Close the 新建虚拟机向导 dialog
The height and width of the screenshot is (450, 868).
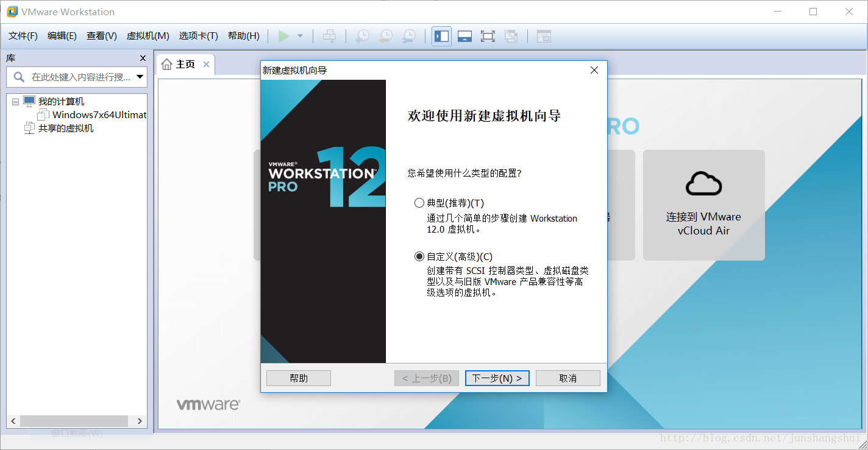594,70
